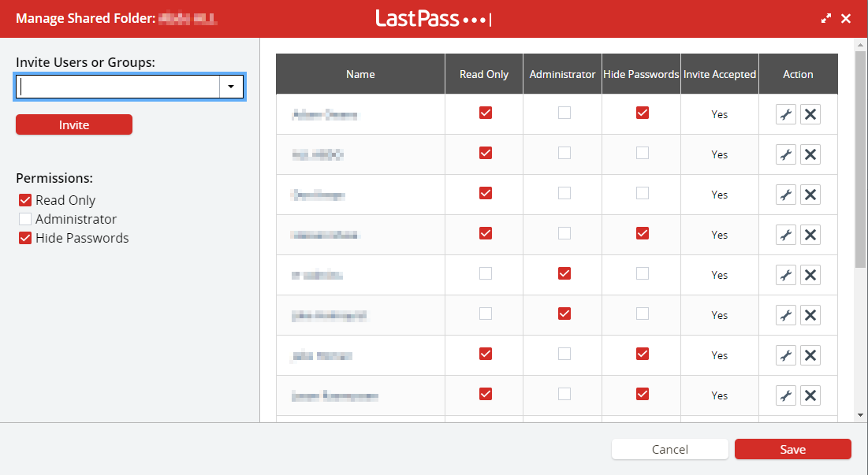This screenshot has height=475, width=868.
Task: Click the first row's Invite Accepted 'Yes'
Action: coord(720,114)
